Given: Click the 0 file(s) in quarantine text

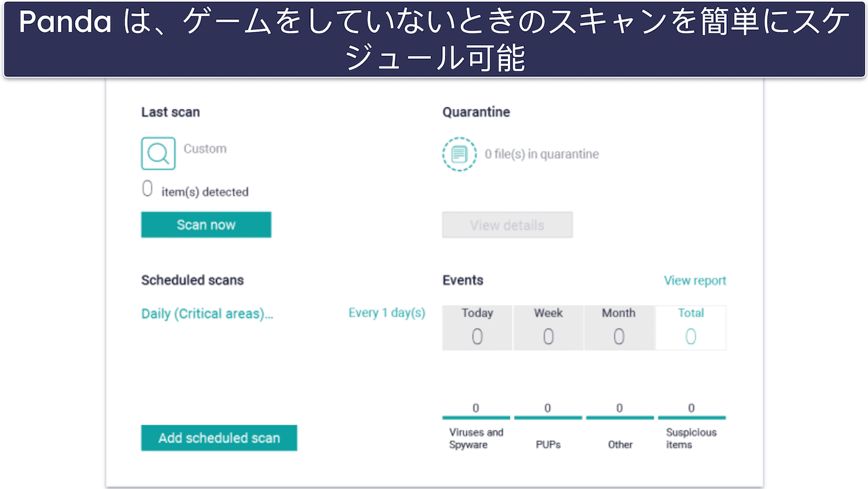Looking at the screenshot, I should point(542,154).
